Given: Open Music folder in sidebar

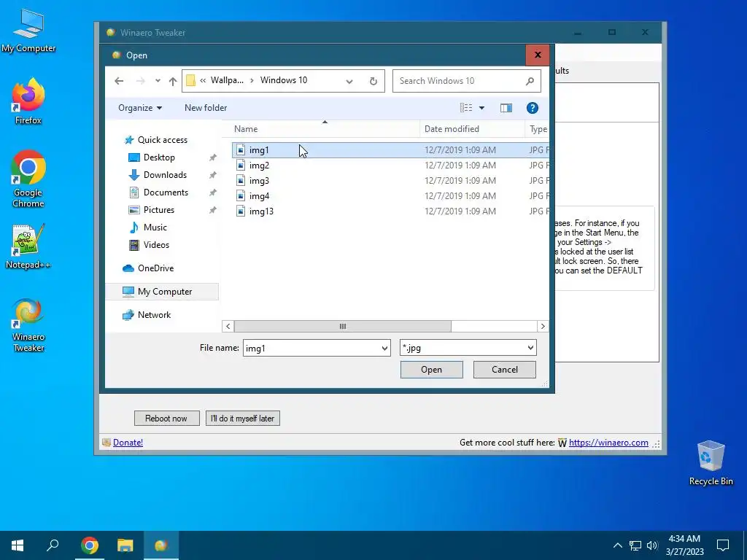Looking at the screenshot, I should click(x=155, y=227).
